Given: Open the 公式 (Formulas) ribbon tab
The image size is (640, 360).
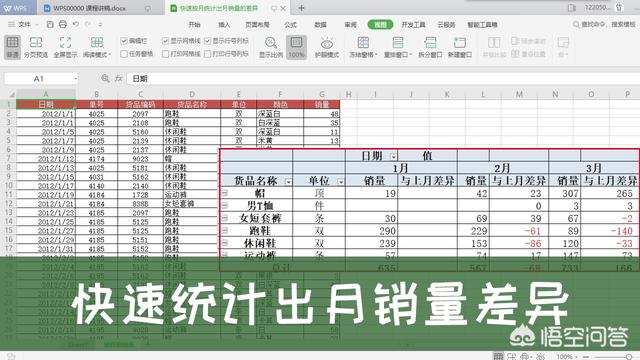Looking at the screenshot, I should click(290, 24).
